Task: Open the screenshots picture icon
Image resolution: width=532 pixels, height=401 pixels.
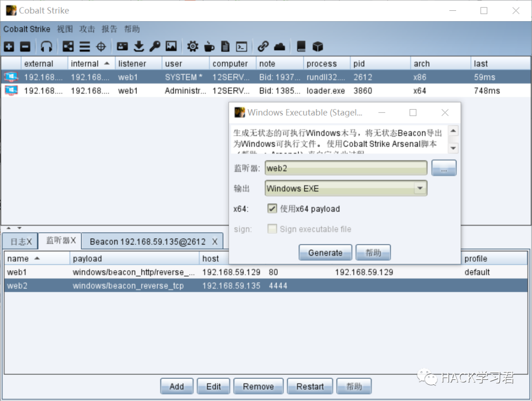Action: 171,46
